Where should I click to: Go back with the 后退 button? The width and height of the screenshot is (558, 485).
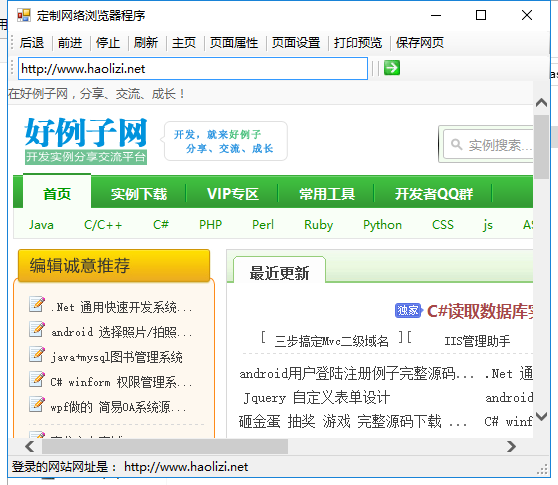click(x=32, y=43)
